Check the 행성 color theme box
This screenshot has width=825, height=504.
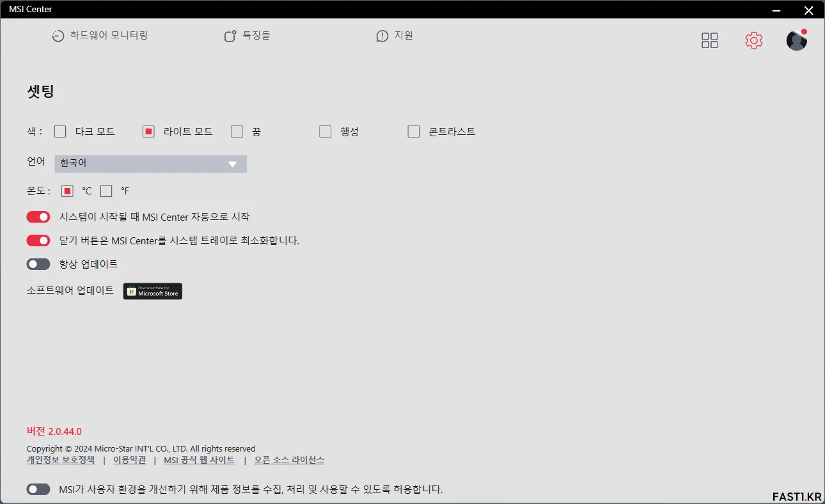point(325,132)
